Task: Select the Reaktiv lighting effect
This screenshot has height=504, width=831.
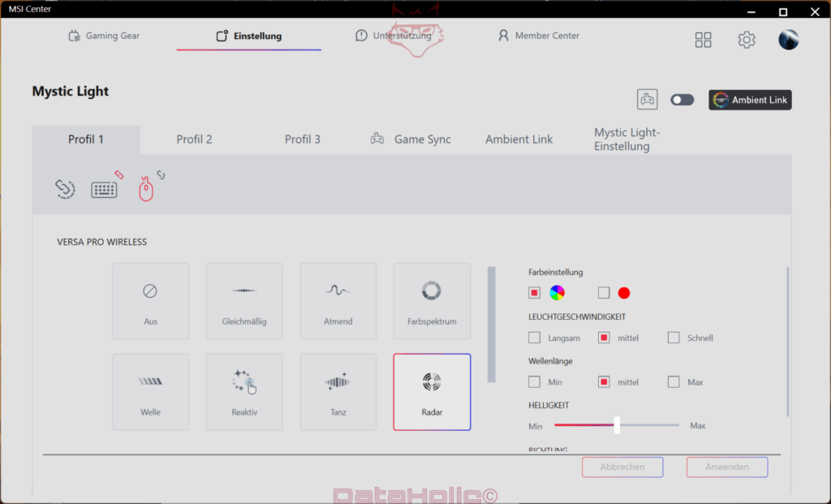Action: pyautogui.click(x=244, y=392)
